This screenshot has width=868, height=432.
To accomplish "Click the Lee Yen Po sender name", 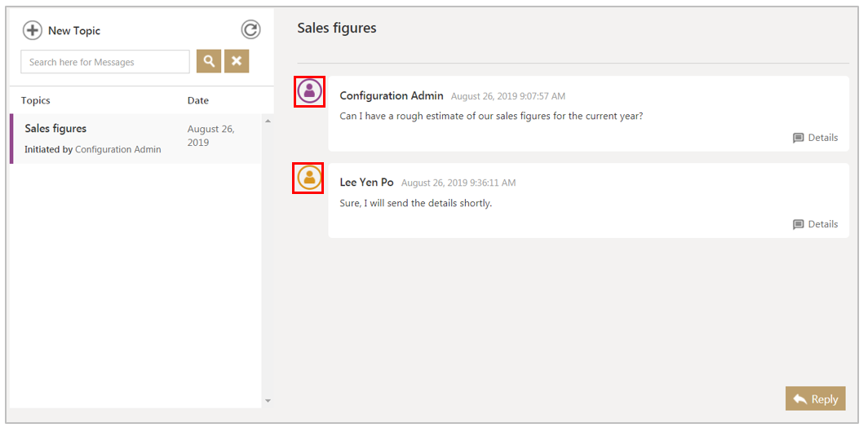I will coord(366,183).
